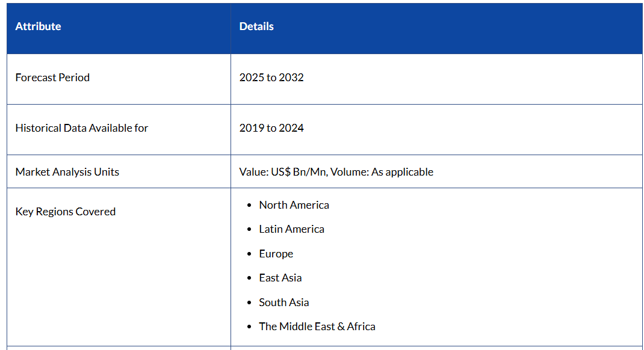Click the Volume: As applicable text
The image size is (644, 350).
point(382,172)
